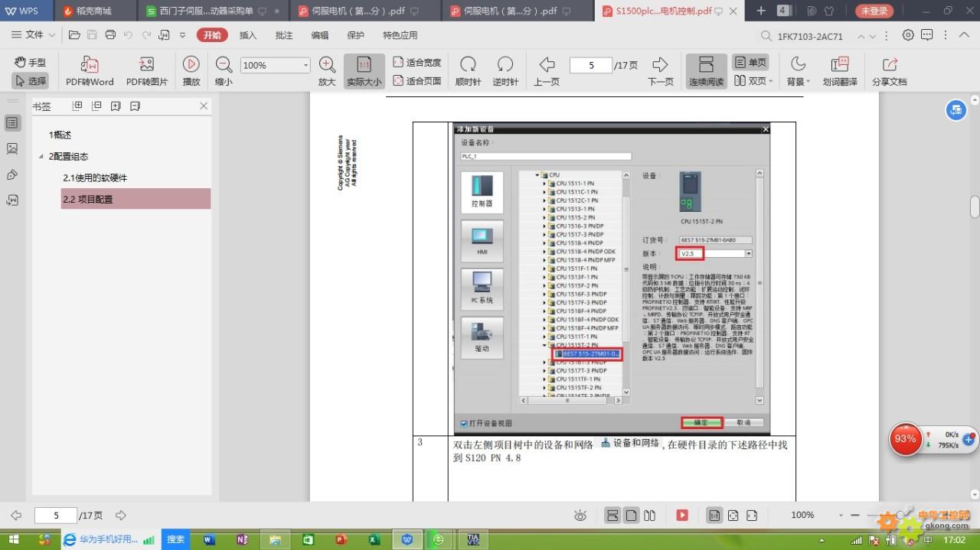Rotate page counterclockwise (逆时针)
The image size is (980, 550).
point(505,71)
